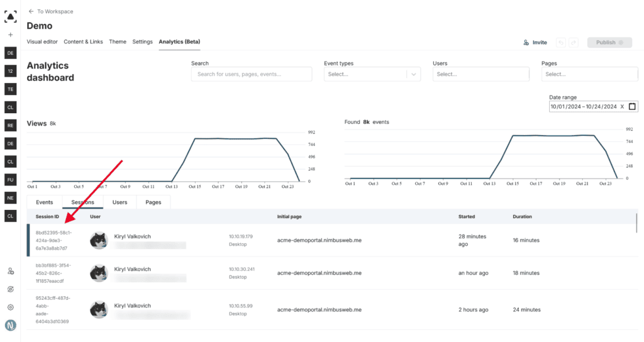Open the 'RE' workspace badge in sidebar
The height and width of the screenshot is (342, 644).
pyautogui.click(x=11, y=125)
